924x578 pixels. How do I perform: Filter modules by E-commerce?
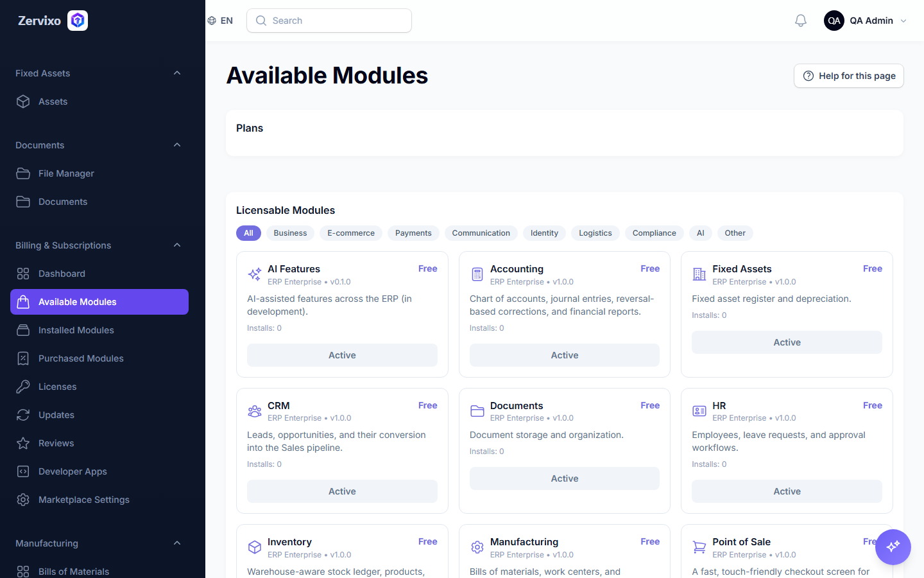pos(351,233)
